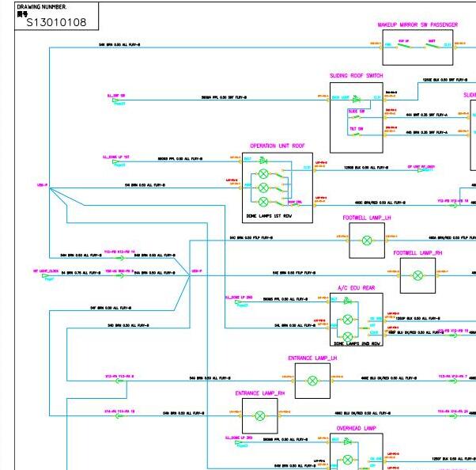Click the SLIDING ROOF SWITCH title
Screen dimensions: 476x470
(357, 76)
